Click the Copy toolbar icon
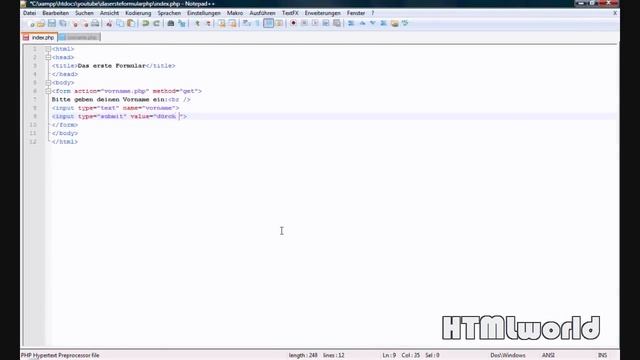This screenshot has height=360, width=640. click(x=120, y=24)
